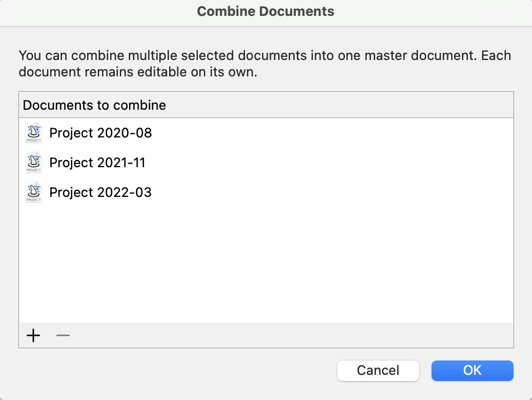This screenshot has height=400, width=532.
Task: Click the description line starting "document remains editable"
Action: pos(137,72)
